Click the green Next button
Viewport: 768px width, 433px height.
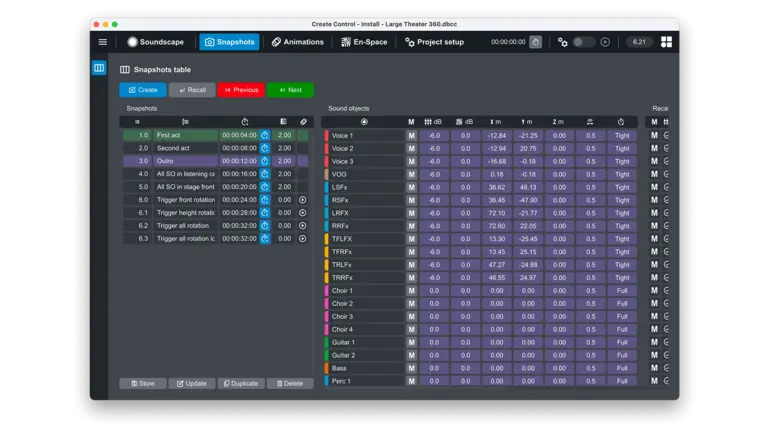click(290, 90)
